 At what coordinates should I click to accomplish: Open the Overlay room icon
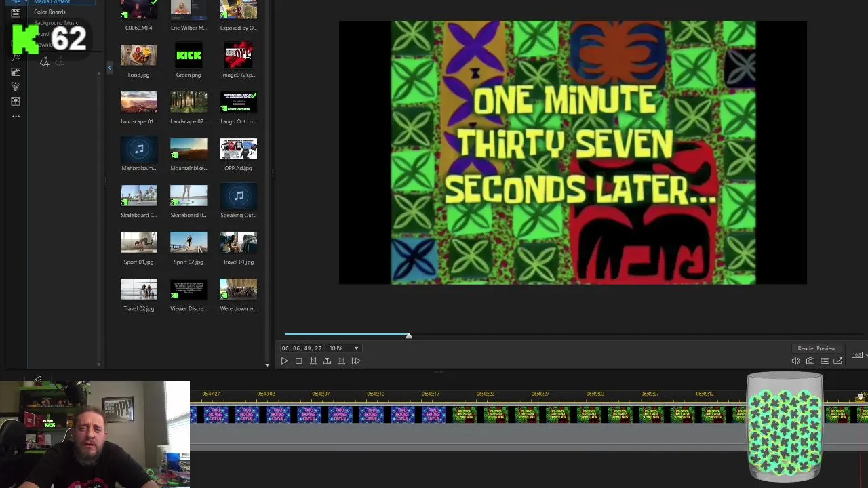[16, 72]
